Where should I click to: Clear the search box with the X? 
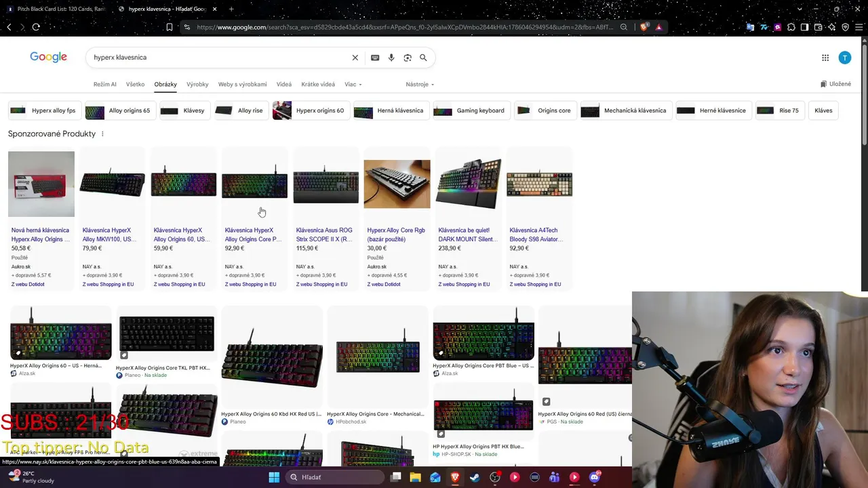[355, 58]
